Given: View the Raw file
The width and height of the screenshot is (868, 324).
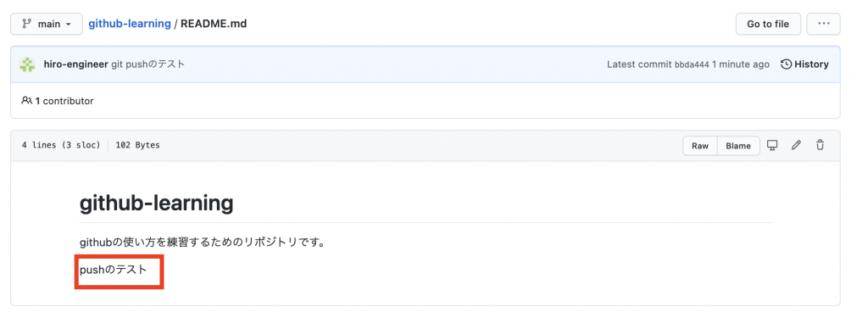Looking at the screenshot, I should (699, 146).
